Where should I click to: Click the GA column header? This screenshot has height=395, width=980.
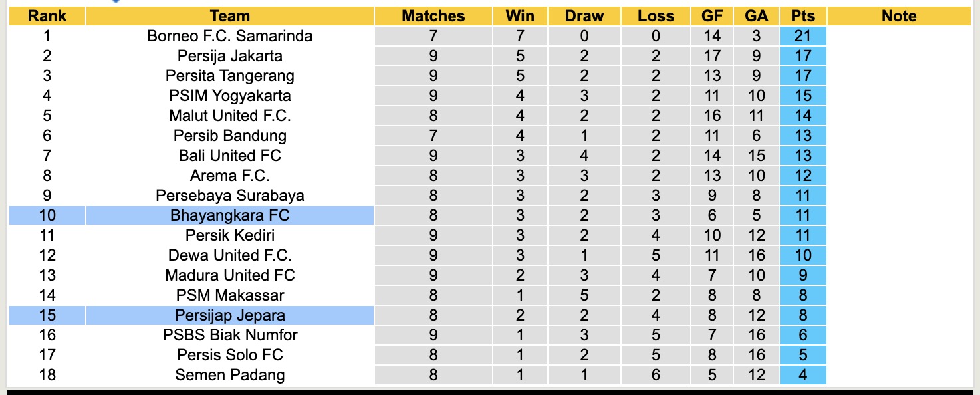point(757,16)
